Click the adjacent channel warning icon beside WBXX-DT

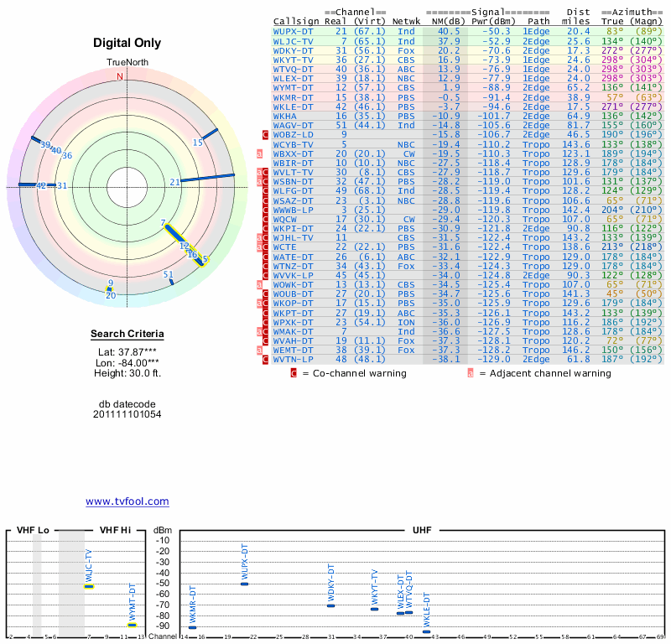(x=260, y=153)
